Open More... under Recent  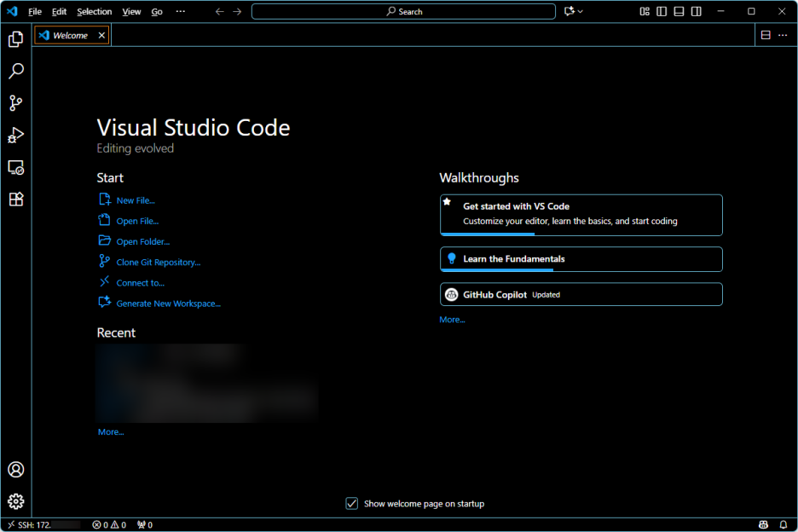111,431
